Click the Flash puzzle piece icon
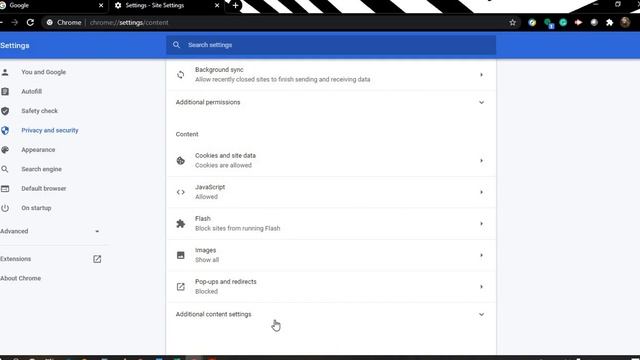The height and width of the screenshot is (360, 640). coord(180,224)
